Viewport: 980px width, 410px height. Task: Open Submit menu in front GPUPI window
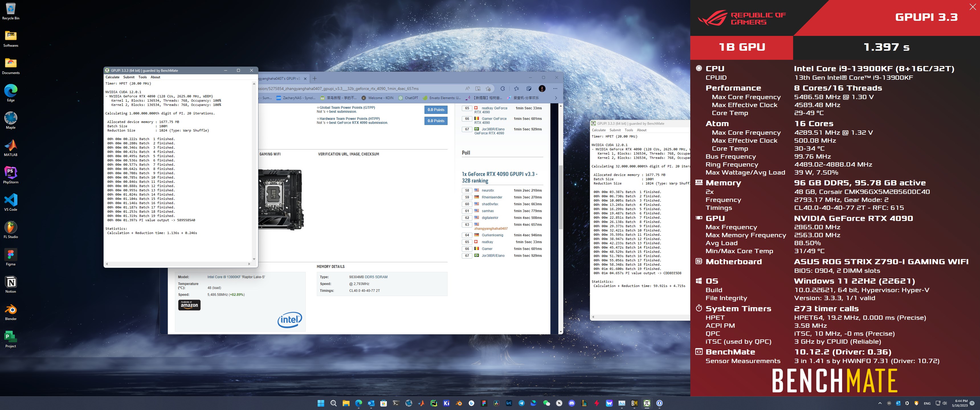(x=128, y=77)
